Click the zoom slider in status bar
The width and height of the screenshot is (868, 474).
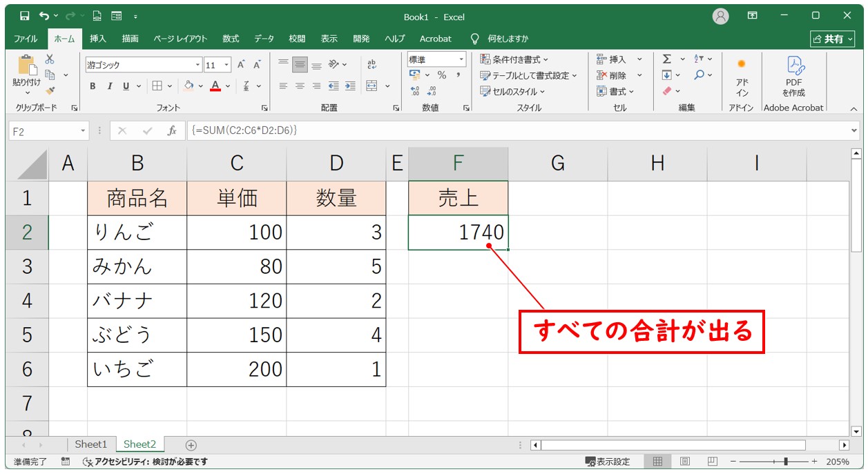click(786, 462)
